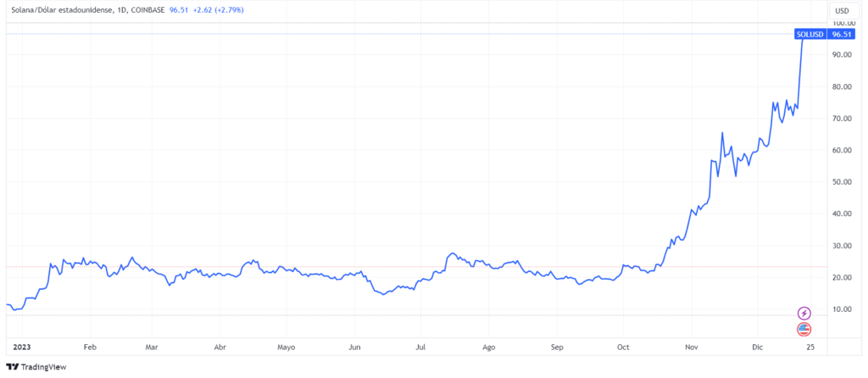Viewport: 868px width, 378px height.
Task: Click the 96.51 current price value tag
Action: [841, 34]
